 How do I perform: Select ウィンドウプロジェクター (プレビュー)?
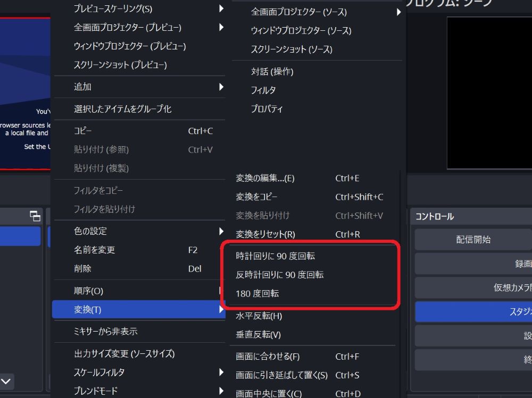[x=139, y=46]
